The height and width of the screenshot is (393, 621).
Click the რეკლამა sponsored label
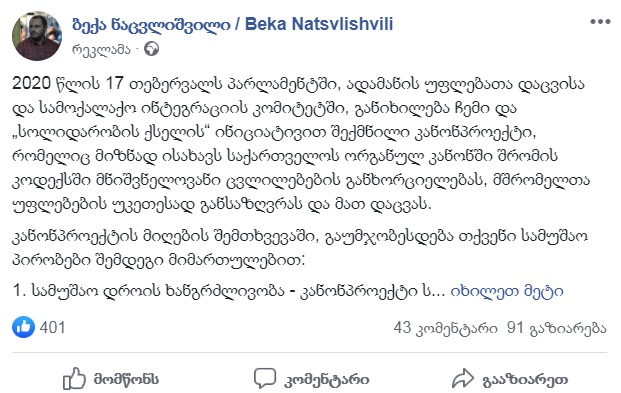point(101,50)
